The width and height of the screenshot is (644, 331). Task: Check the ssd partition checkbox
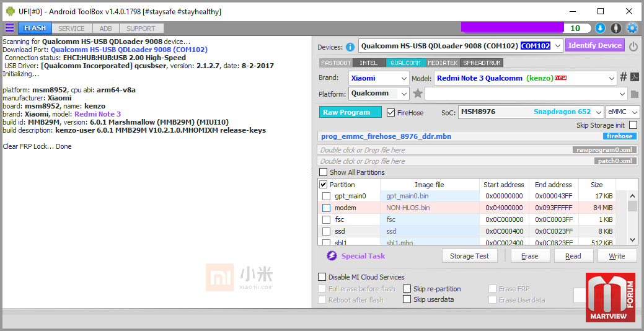pyautogui.click(x=325, y=231)
